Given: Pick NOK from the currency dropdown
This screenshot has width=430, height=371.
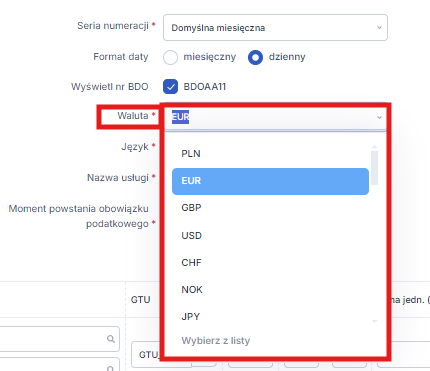Looking at the screenshot, I should (x=270, y=290).
